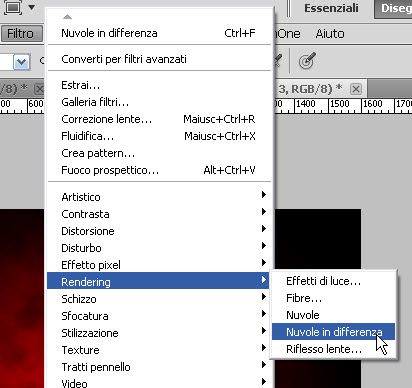Close the left document tab
This screenshot has width=412, height=388.
coord(39,89)
